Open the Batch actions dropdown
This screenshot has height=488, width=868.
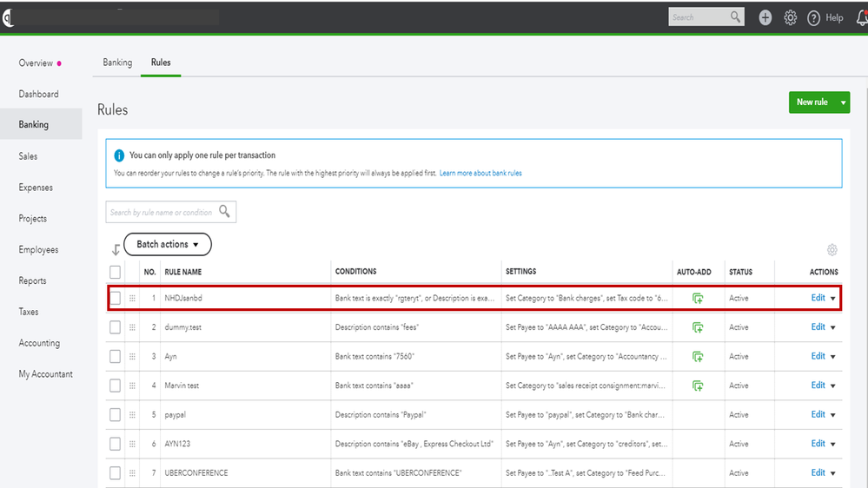(168, 245)
